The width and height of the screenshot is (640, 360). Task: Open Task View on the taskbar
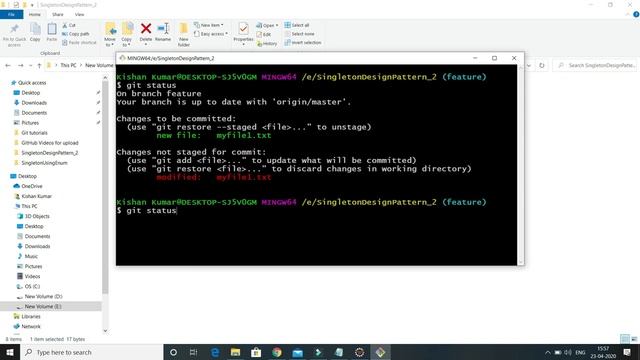[x=193, y=352]
